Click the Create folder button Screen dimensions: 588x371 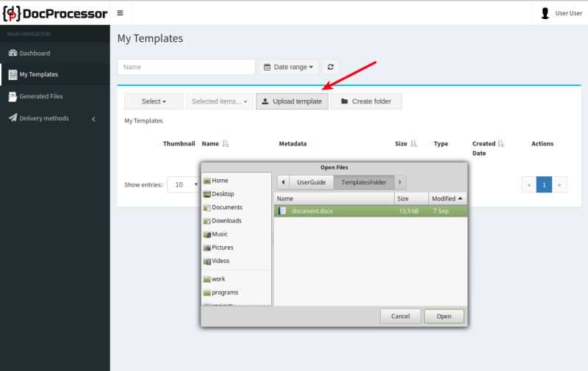point(366,101)
